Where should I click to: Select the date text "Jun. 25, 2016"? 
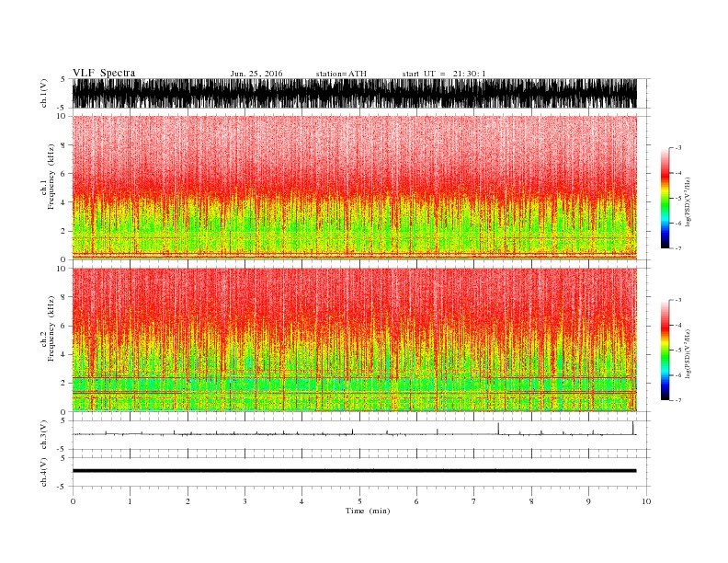256,74
